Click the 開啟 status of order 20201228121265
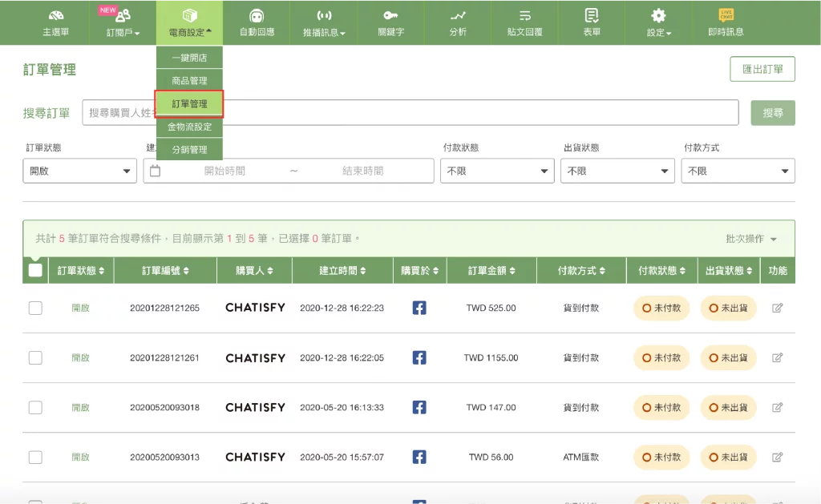This screenshot has height=504, width=821. pyautogui.click(x=81, y=308)
